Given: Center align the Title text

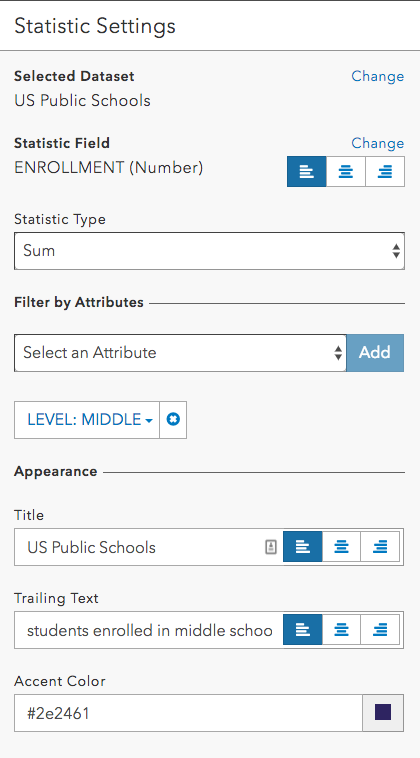Looking at the screenshot, I should 341,547.
